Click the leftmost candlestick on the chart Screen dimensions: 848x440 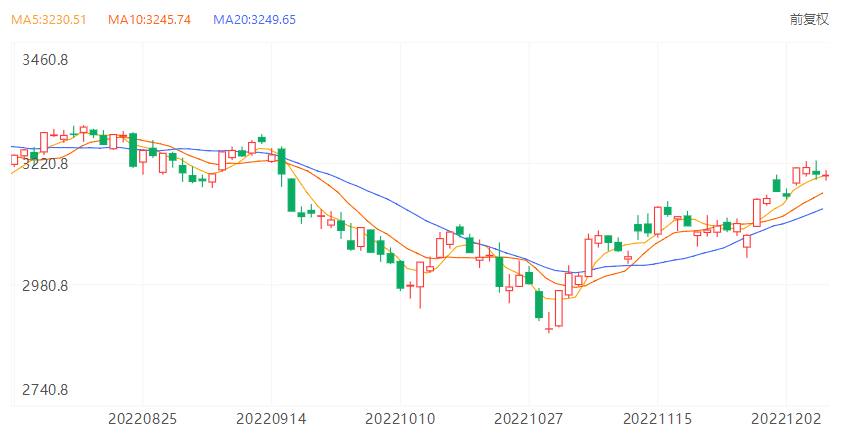[x=14, y=159]
